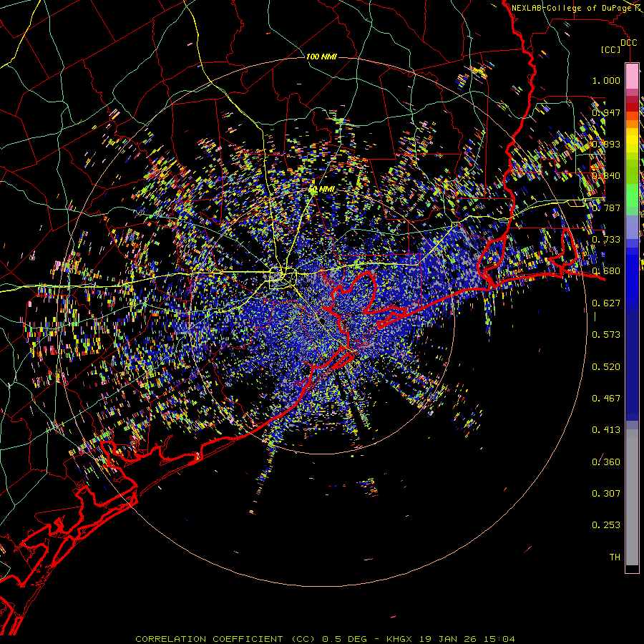Pick the red swatch on the color bar
This screenshot has height=644, width=644.
click(x=632, y=107)
